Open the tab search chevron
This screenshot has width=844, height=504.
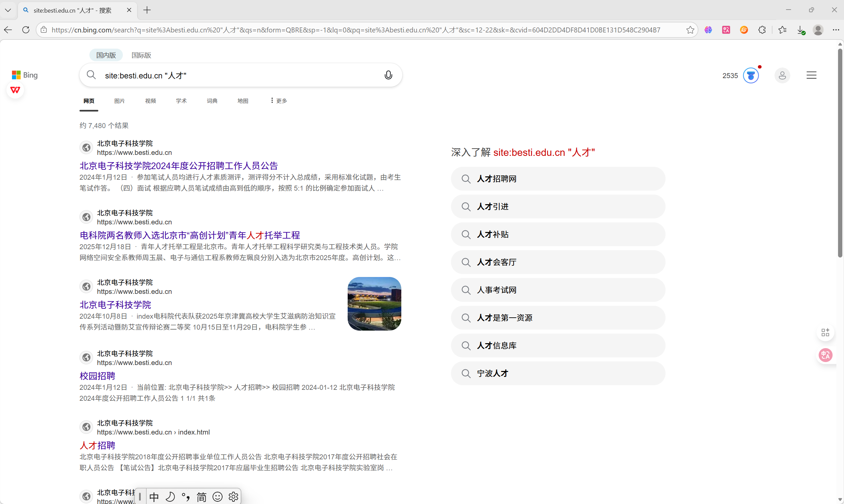[8, 10]
